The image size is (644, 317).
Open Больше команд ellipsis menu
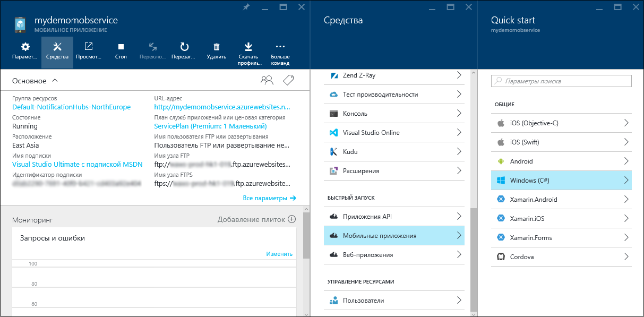click(280, 54)
